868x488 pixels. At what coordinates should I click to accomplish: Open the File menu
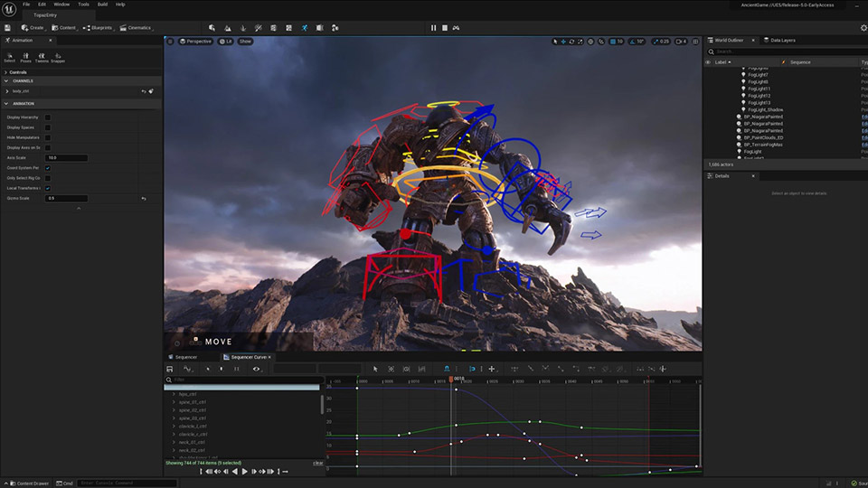click(x=26, y=5)
